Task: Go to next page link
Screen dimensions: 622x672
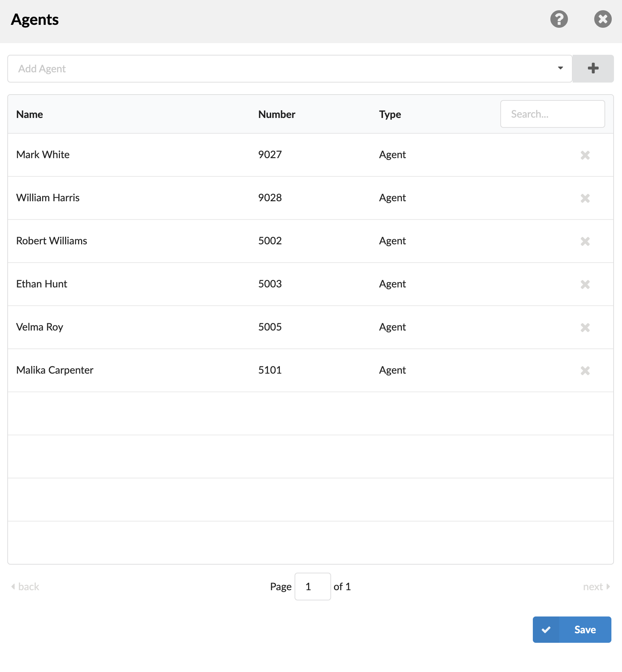Action: (596, 587)
